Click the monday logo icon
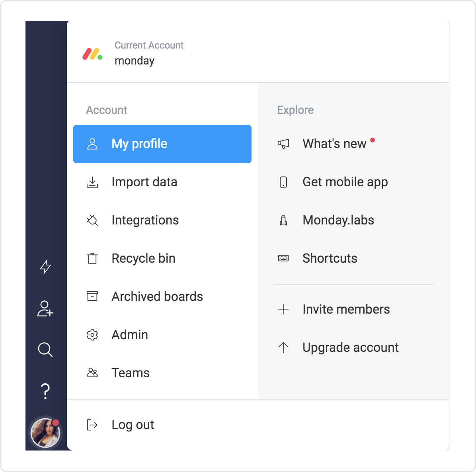The height and width of the screenshot is (472, 476). [92, 54]
